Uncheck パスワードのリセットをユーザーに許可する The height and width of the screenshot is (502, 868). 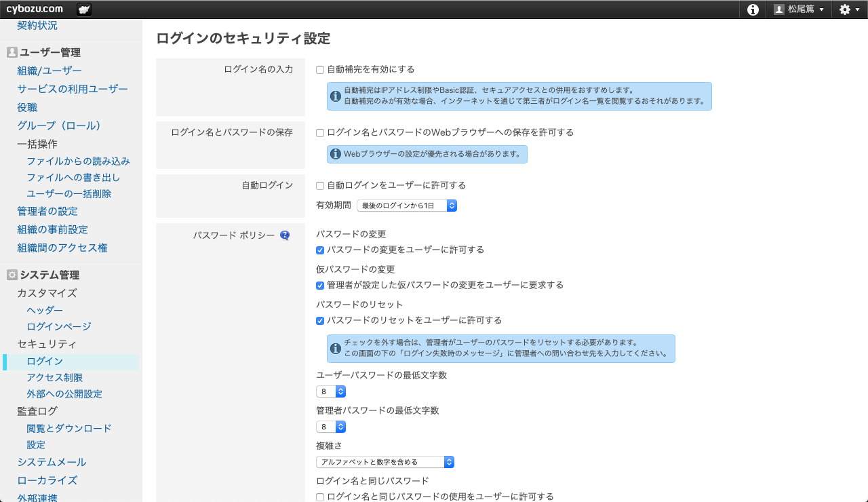[320, 321]
